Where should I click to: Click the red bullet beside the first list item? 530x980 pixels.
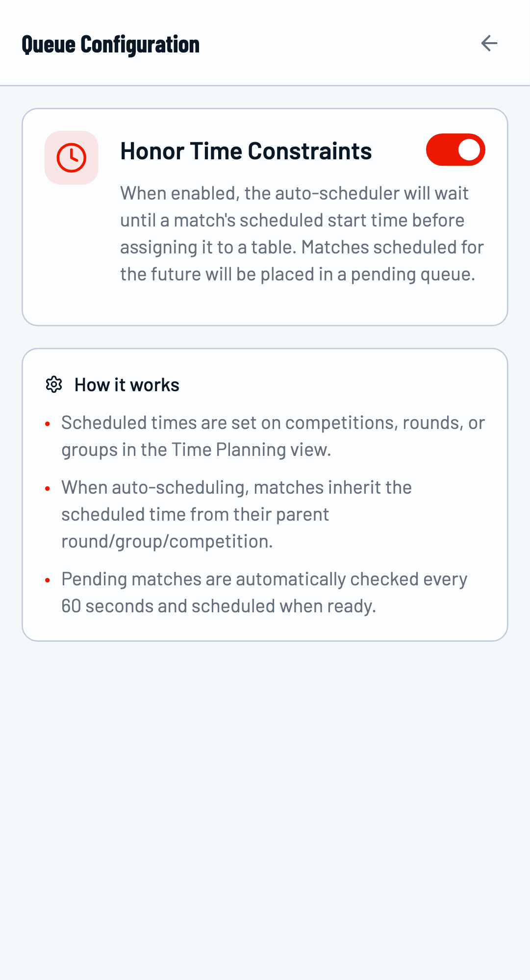(x=48, y=423)
